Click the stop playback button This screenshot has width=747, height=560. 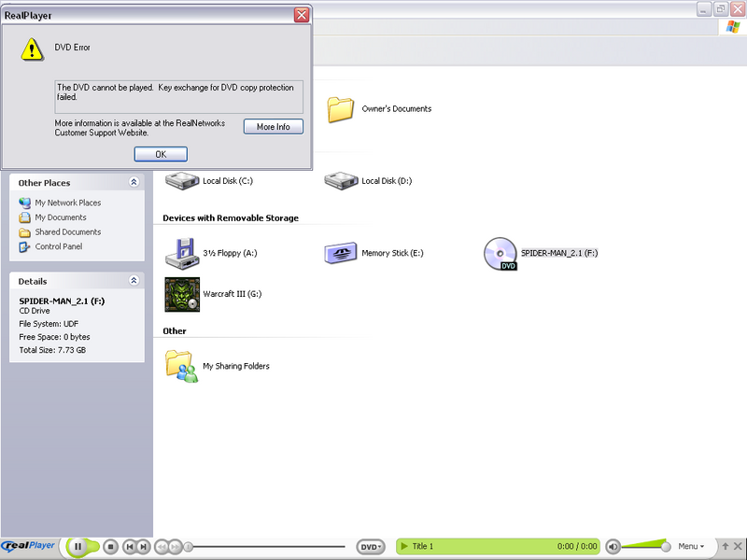pos(110,547)
